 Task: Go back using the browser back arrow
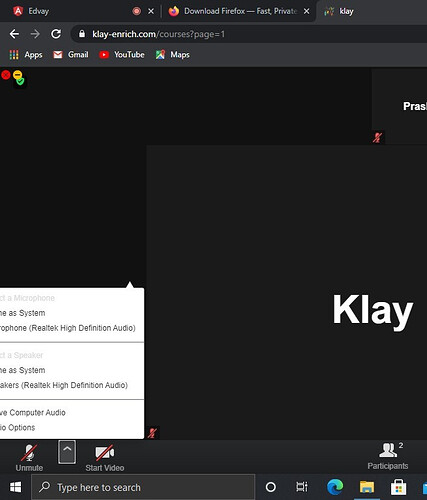[x=14, y=34]
